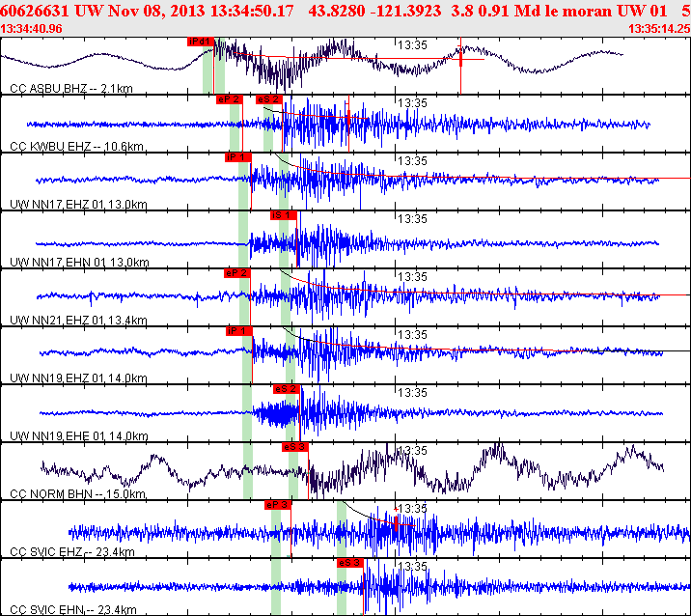Click the origin time 13:34:50.17 in header

252,11
